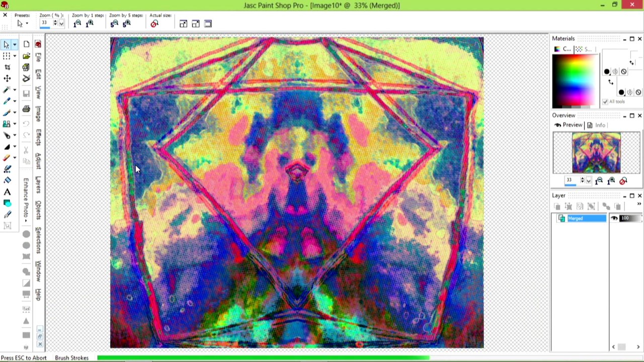Select the Paint Brush tool
This screenshot has width=644, height=362.
[x=7, y=113]
